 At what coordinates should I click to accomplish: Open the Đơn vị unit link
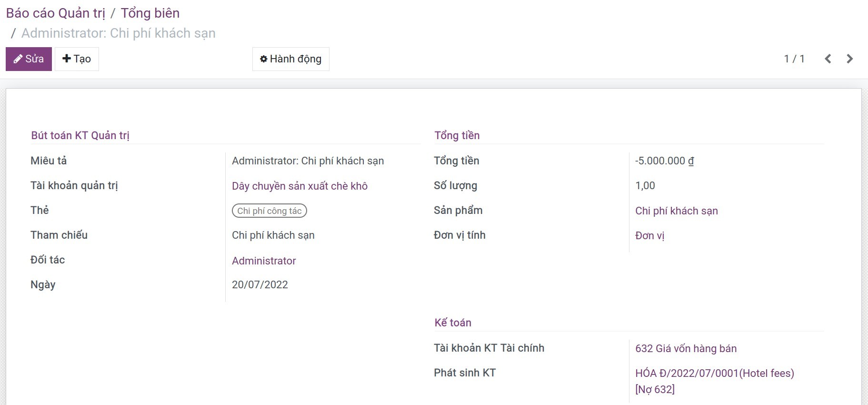click(649, 235)
